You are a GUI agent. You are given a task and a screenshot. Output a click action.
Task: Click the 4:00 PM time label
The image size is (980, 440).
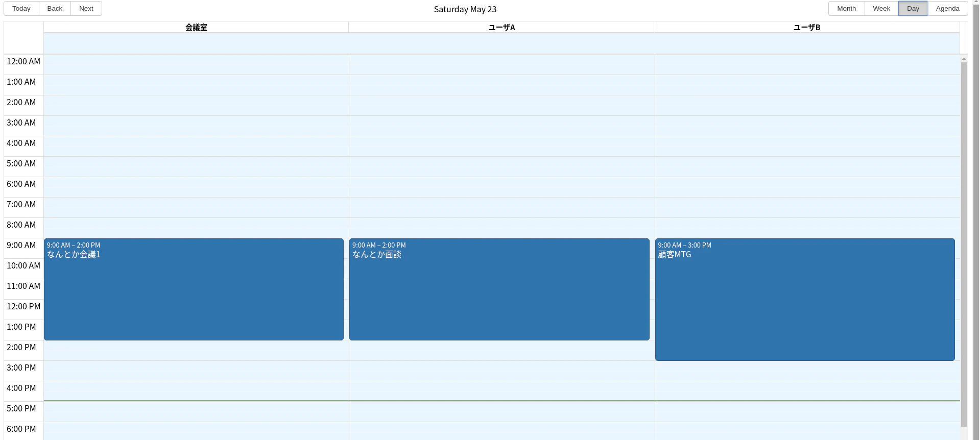(x=21, y=388)
